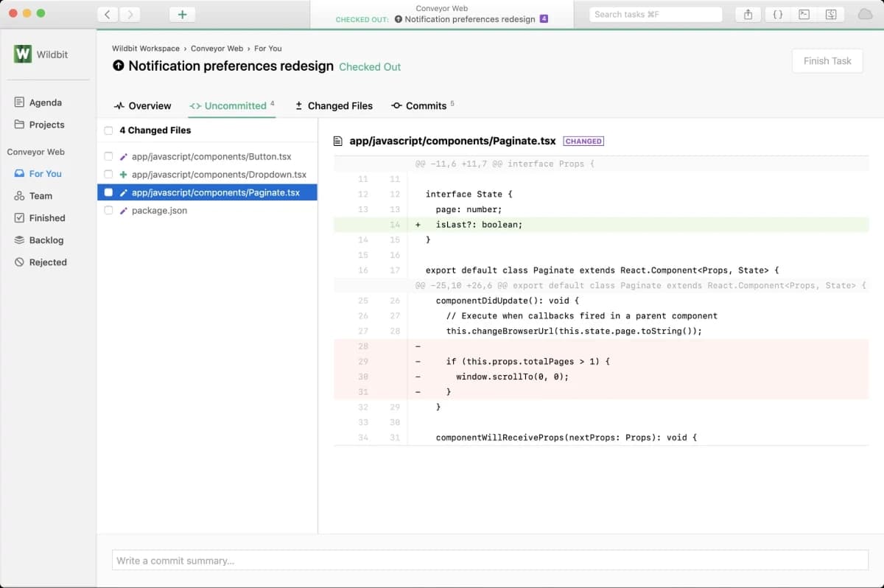This screenshot has height=588, width=884.
Task: Toggle the 4 Changed Files select-all checkbox
Action: (109, 130)
